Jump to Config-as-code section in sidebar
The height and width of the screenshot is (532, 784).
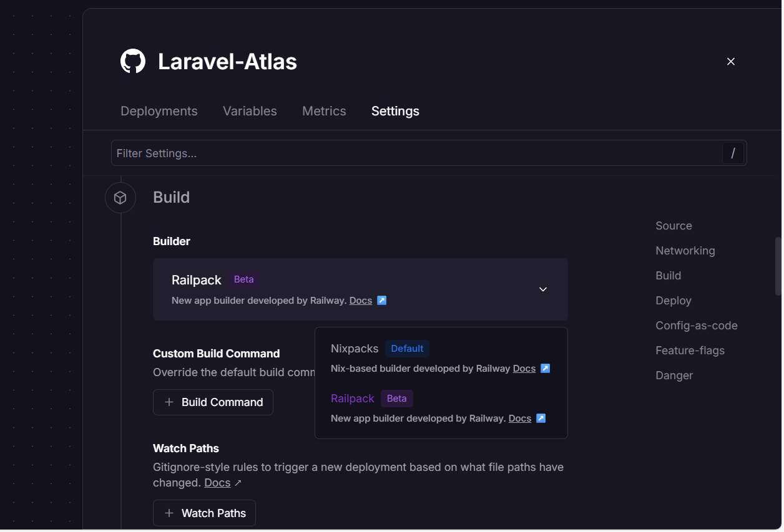coord(697,326)
